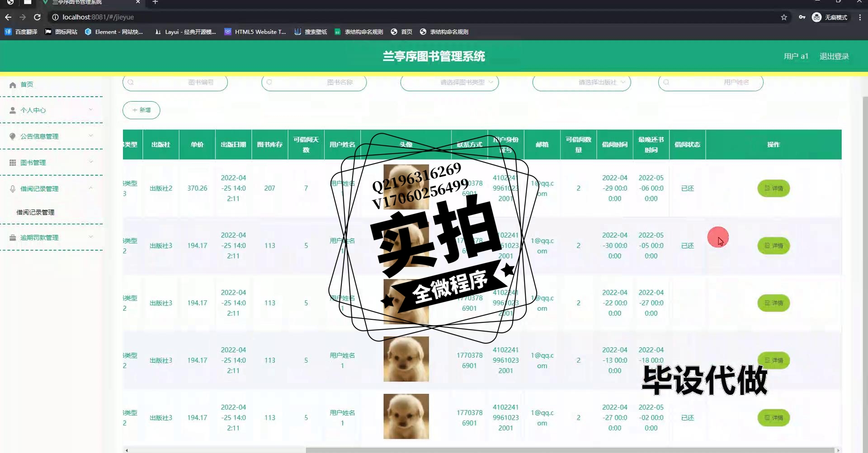Image resolution: width=868 pixels, height=453 pixels.
Task: Open the password key icon in address bar
Action: pyautogui.click(x=802, y=17)
